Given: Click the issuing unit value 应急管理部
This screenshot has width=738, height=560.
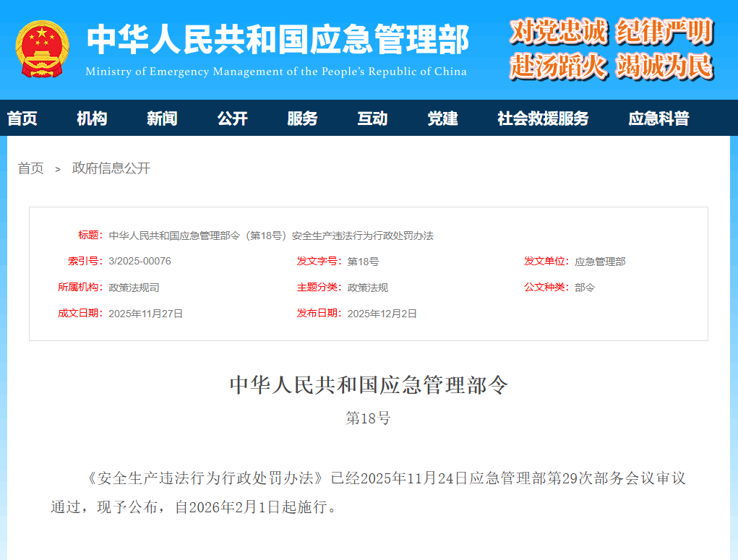Looking at the screenshot, I should [600, 262].
